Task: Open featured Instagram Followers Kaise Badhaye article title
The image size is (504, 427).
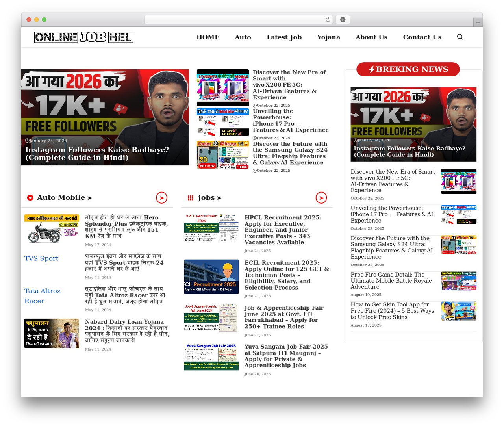Action: tap(97, 154)
